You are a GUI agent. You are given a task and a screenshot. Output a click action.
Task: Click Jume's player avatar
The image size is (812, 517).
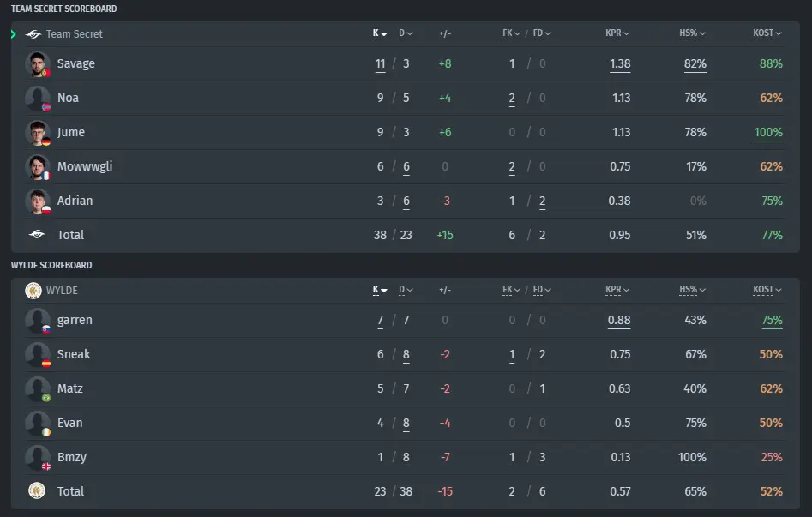click(x=37, y=133)
